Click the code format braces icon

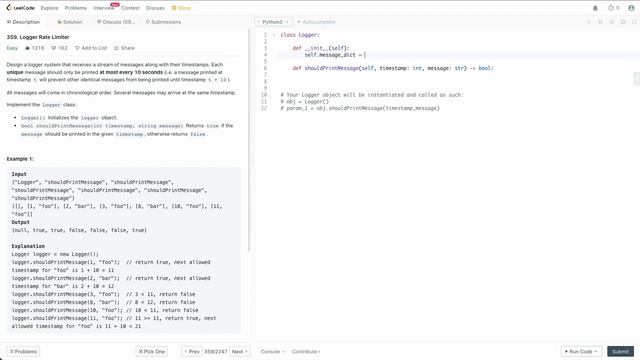pyautogui.click(x=600, y=22)
